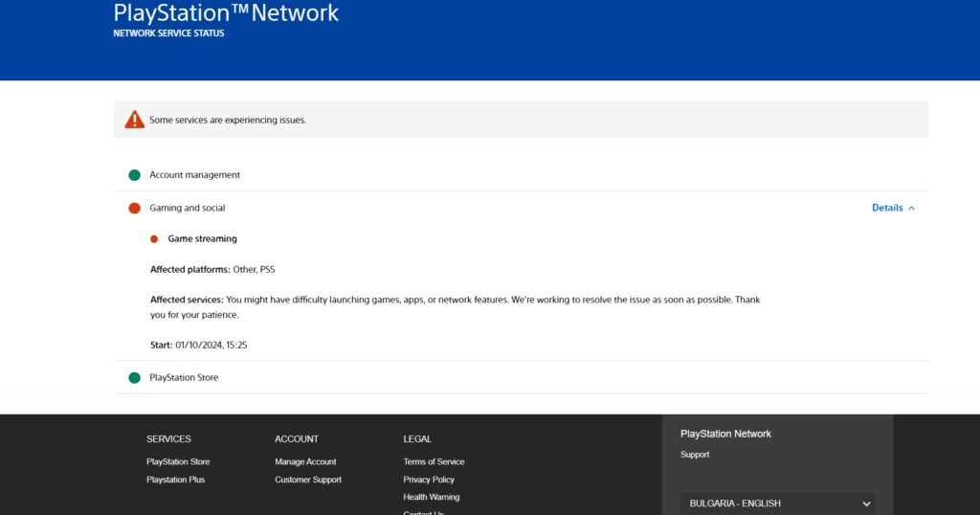Image resolution: width=980 pixels, height=515 pixels.
Task: Open Customer Support footer link
Action: tap(308, 480)
